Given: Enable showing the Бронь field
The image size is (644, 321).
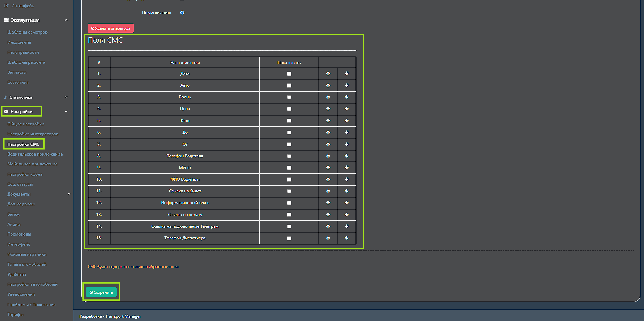Looking at the screenshot, I should pos(289,97).
